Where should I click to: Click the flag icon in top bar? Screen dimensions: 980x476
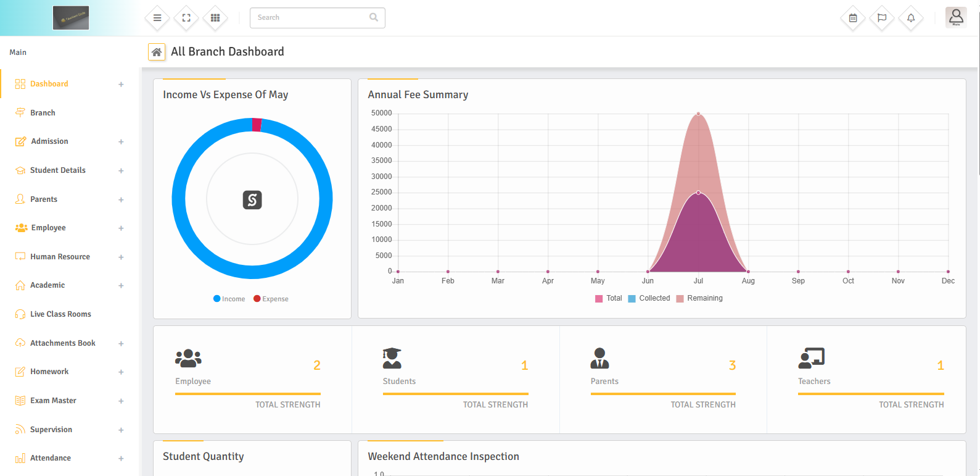(882, 18)
